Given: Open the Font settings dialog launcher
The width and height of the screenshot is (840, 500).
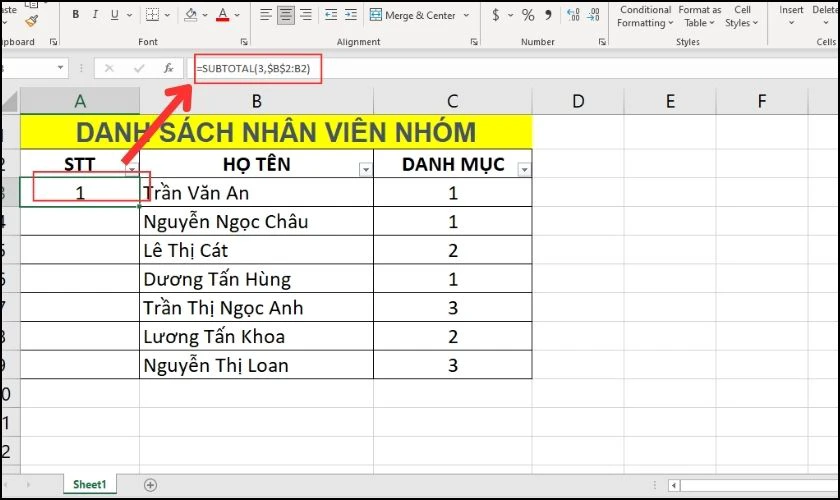Looking at the screenshot, I should (x=244, y=42).
